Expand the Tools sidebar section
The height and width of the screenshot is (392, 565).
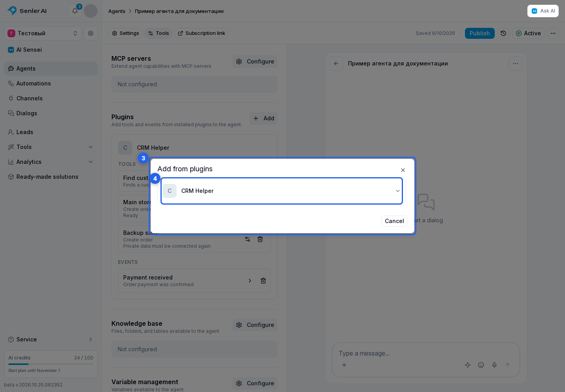51,147
